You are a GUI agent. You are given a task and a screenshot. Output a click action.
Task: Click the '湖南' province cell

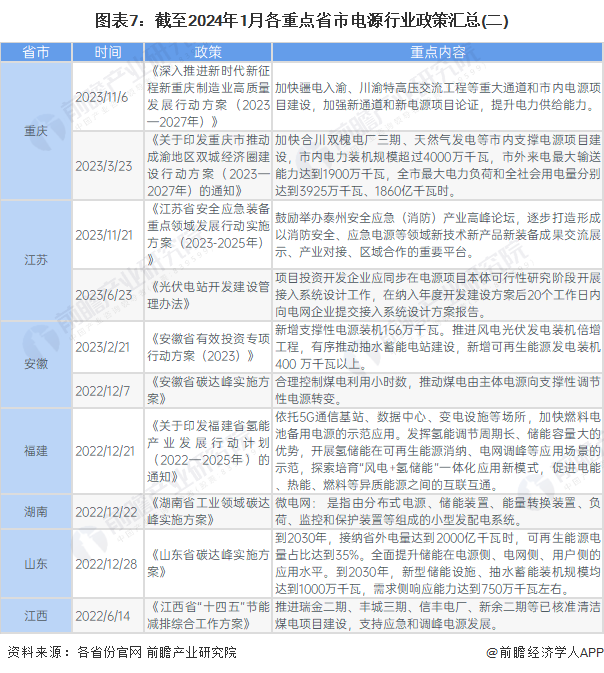click(x=36, y=511)
